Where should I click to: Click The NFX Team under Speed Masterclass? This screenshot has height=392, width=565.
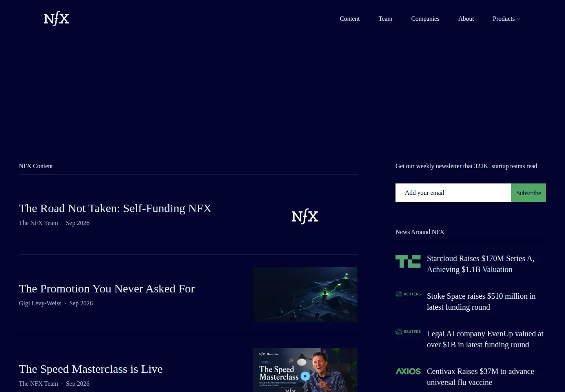(x=38, y=384)
